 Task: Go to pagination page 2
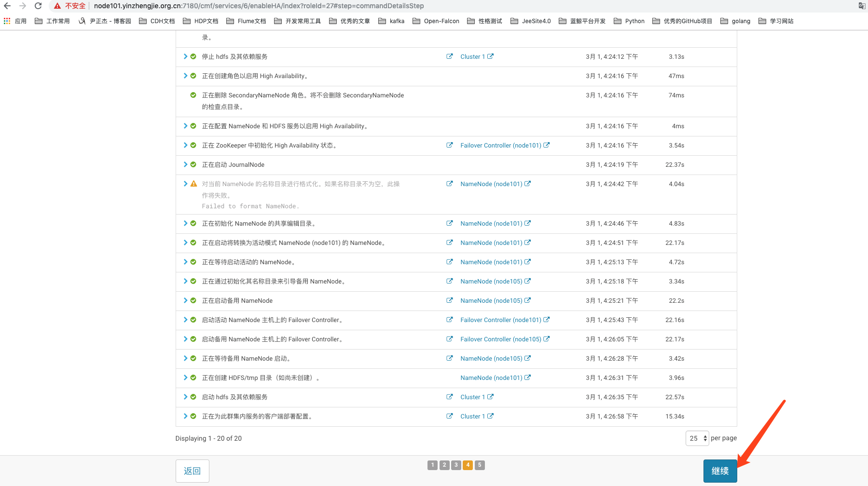pyautogui.click(x=444, y=465)
